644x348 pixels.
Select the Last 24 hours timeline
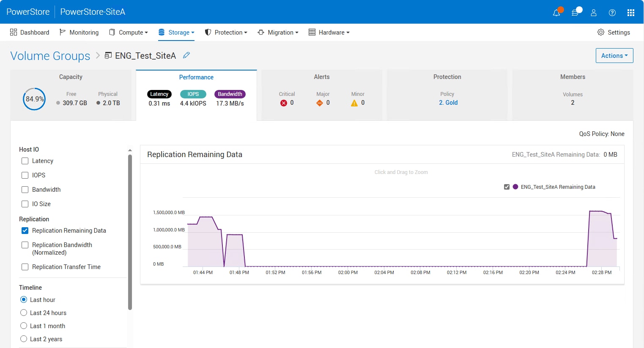(24, 313)
